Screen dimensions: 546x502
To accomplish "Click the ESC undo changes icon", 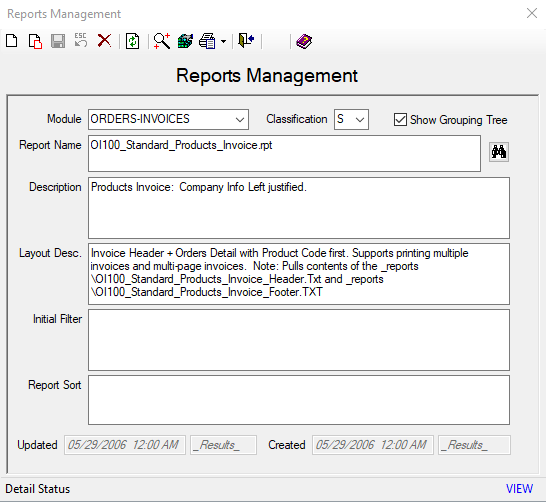I will pos(81,40).
